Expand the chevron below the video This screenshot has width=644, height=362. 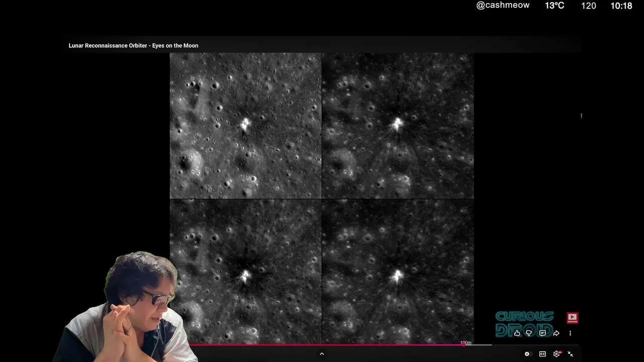coord(322,354)
